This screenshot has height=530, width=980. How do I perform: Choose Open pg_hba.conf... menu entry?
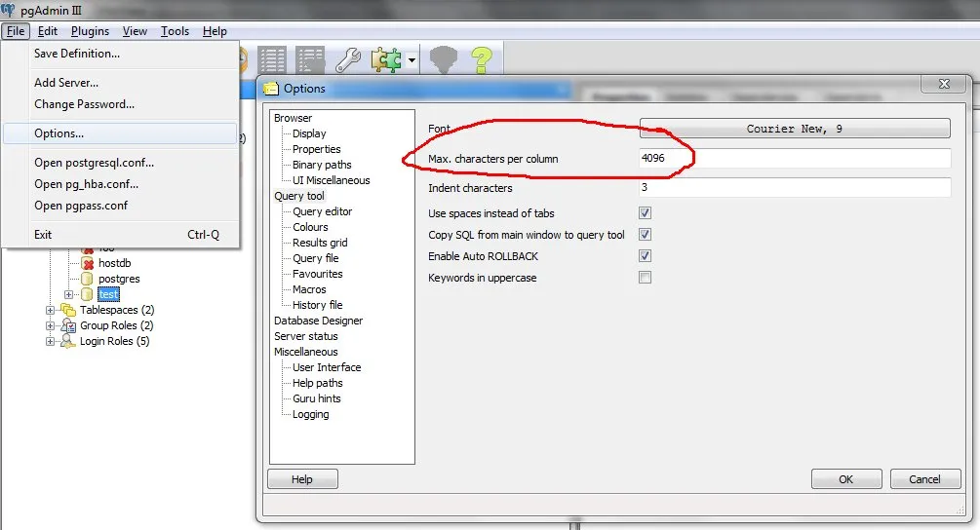point(120,184)
